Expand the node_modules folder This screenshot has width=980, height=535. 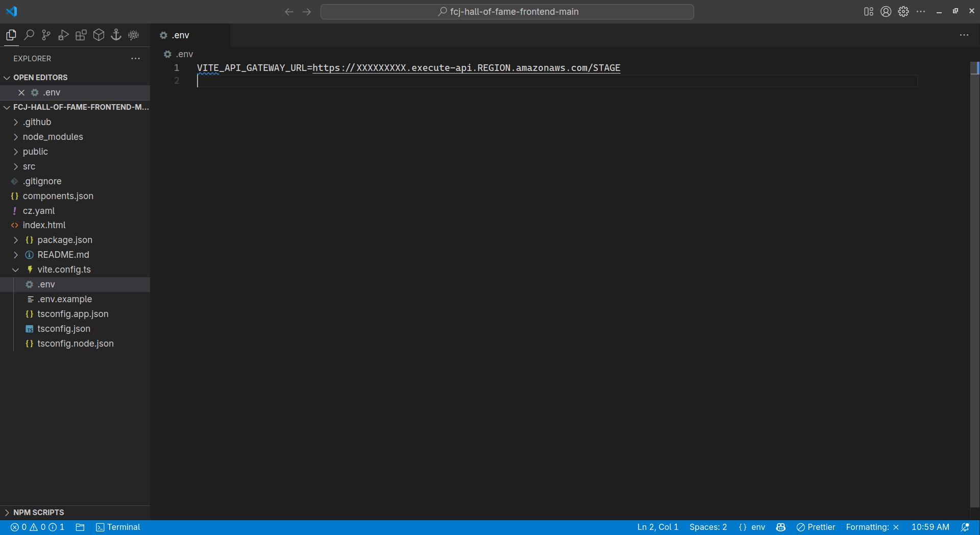[x=16, y=137]
